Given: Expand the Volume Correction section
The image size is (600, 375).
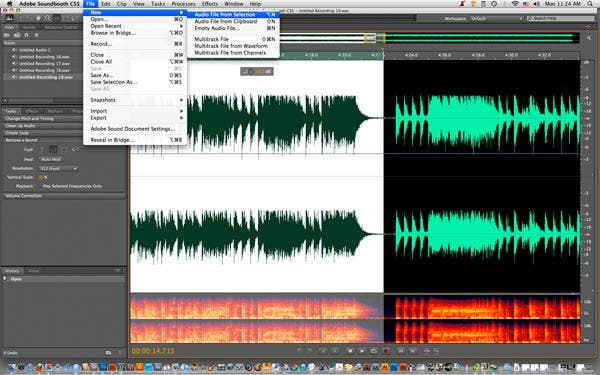Looking at the screenshot, I should [64, 196].
